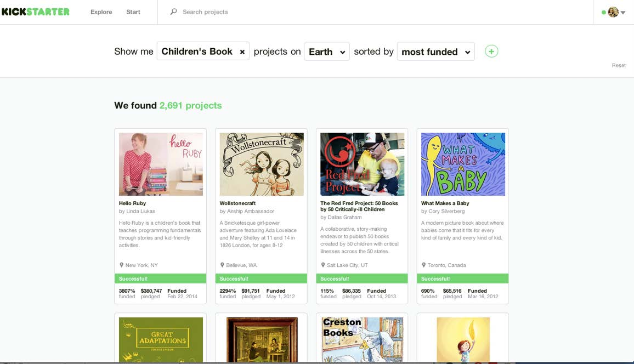This screenshot has height=364, width=634.
Task: Click the Hello Ruby thumbnail image
Action: pyautogui.click(x=161, y=164)
